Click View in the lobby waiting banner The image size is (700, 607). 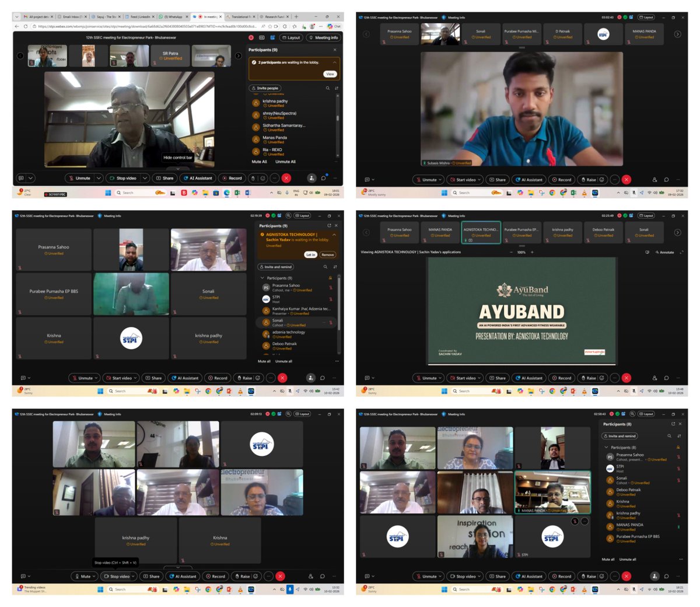point(330,74)
